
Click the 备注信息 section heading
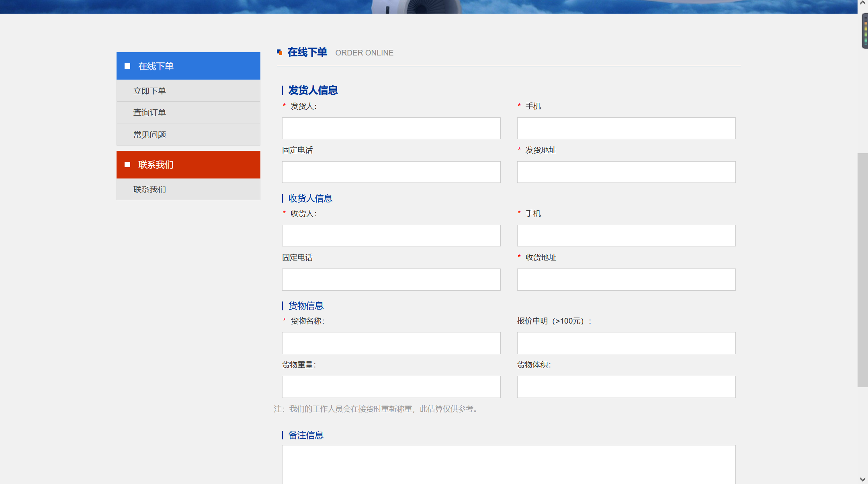click(x=306, y=435)
